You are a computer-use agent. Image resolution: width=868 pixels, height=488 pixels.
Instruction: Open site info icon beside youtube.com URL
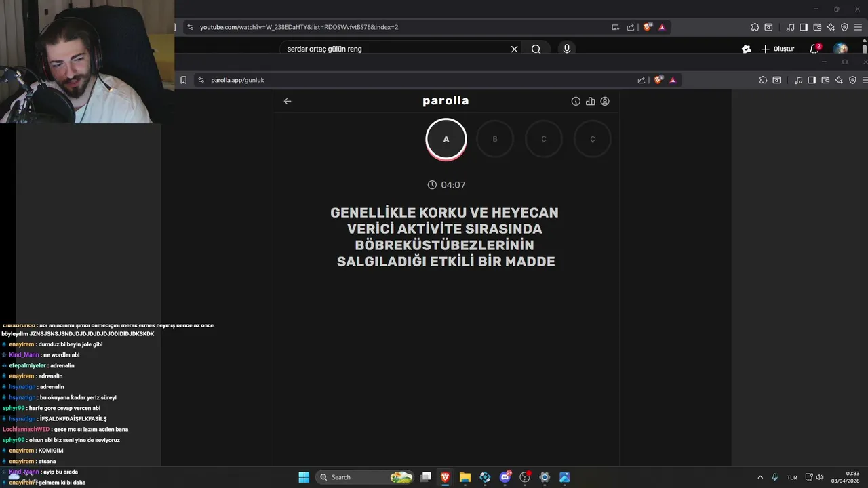click(190, 27)
